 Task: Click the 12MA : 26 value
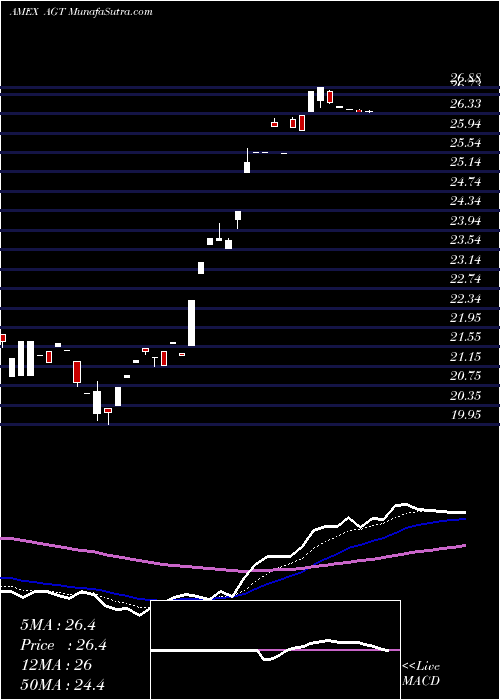(56, 665)
